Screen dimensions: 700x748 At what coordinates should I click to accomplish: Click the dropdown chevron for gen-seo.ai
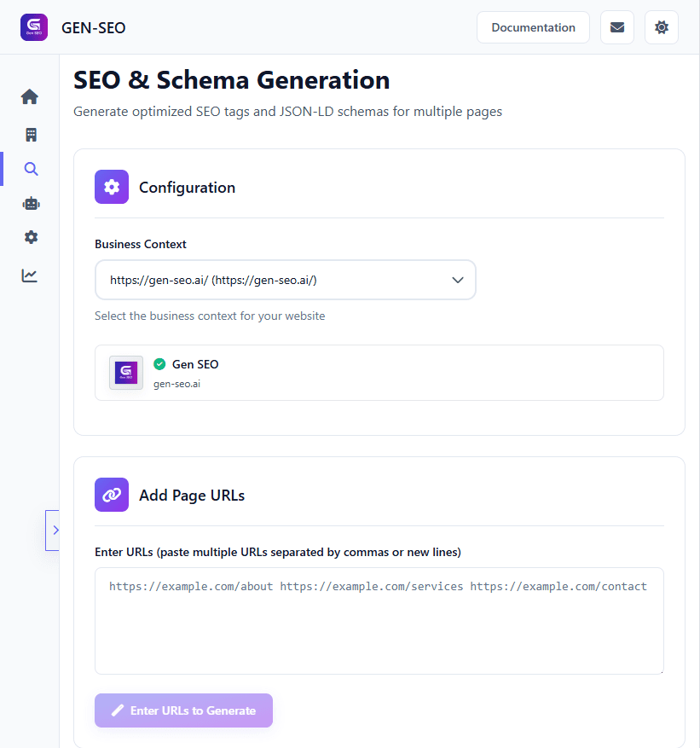tap(458, 280)
